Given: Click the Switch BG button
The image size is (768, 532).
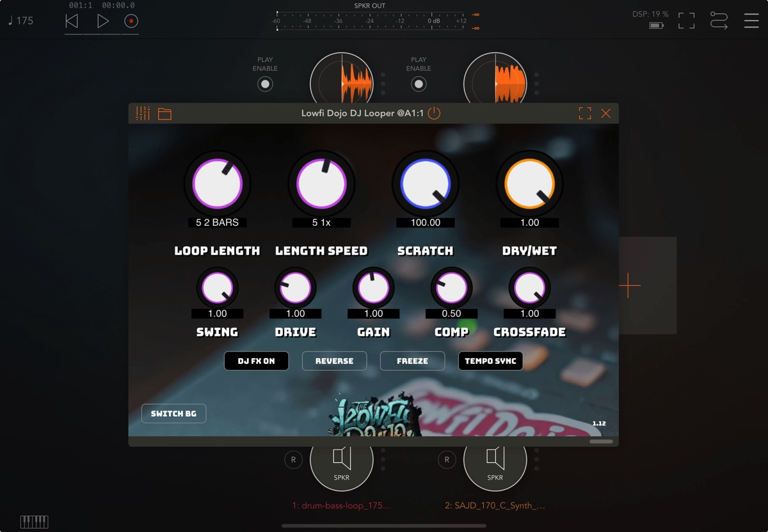Looking at the screenshot, I should (173, 414).
